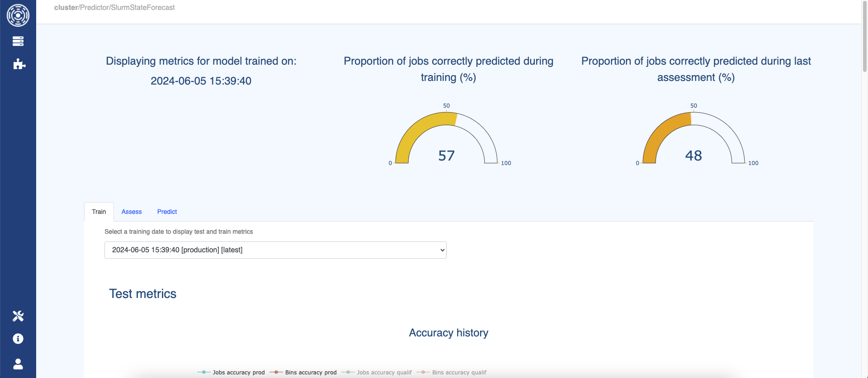This screenshot has height=378, width=868.
Task: Open the Predict tab
Action: 167,212
